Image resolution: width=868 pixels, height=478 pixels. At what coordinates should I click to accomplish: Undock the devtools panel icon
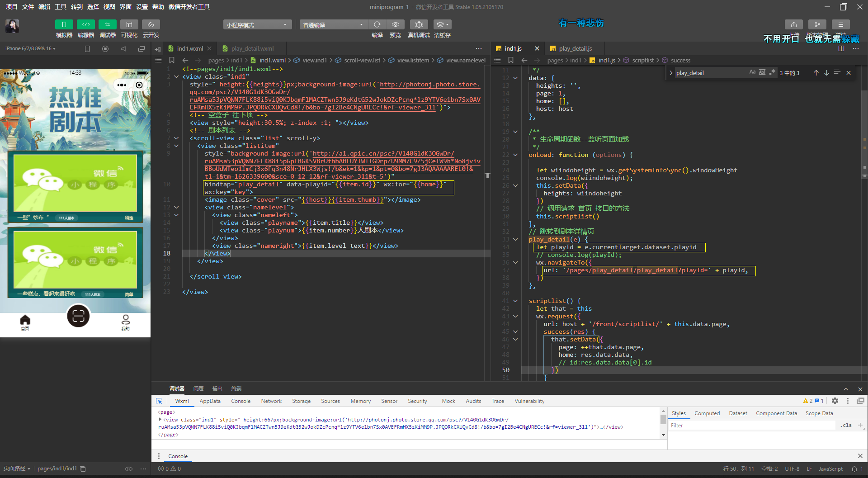tap(860, 401)
